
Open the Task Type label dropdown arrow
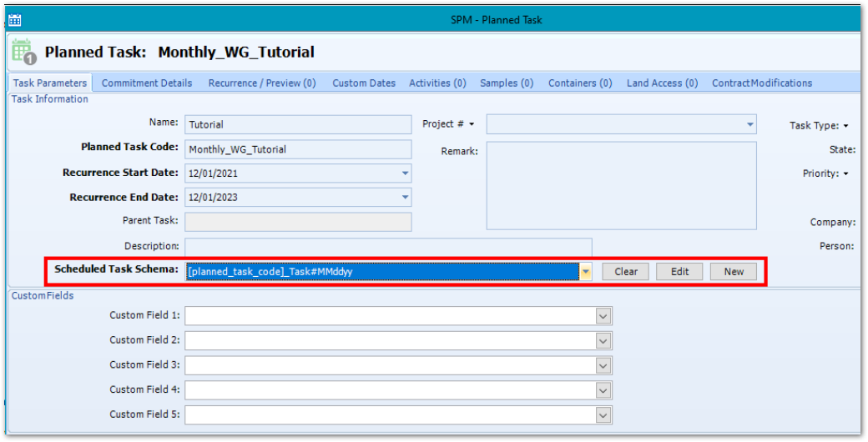click(x=845, y=126)
